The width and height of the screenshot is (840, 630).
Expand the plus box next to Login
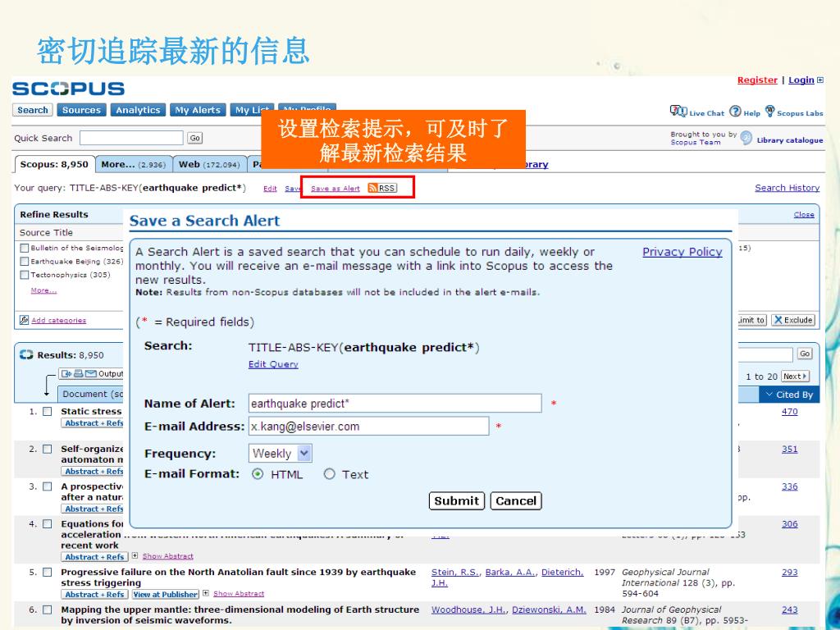[x=820, y=80]
